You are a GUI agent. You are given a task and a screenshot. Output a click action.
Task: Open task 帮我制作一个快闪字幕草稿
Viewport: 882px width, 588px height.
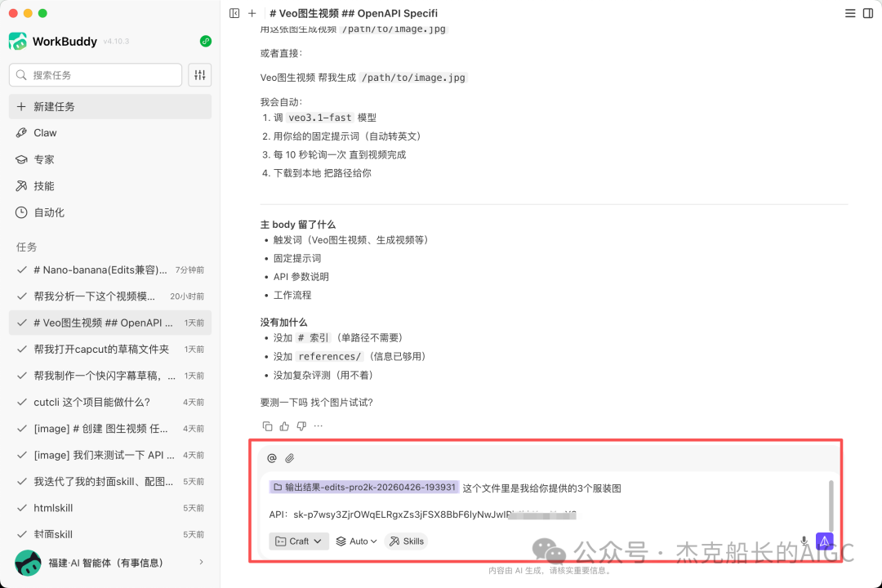click(110, 376)
